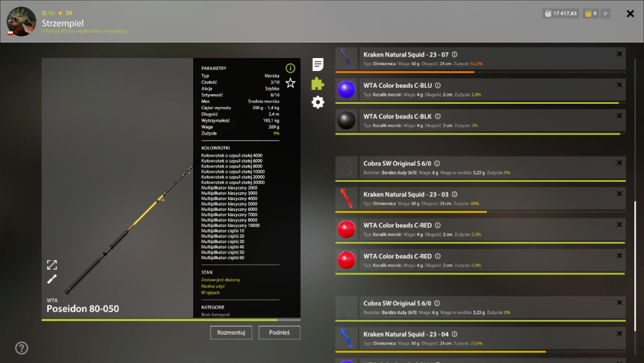Click the Kołowrotek o szpuli stałej 4000 entry

pyautogui.click(x=232, y=156)
